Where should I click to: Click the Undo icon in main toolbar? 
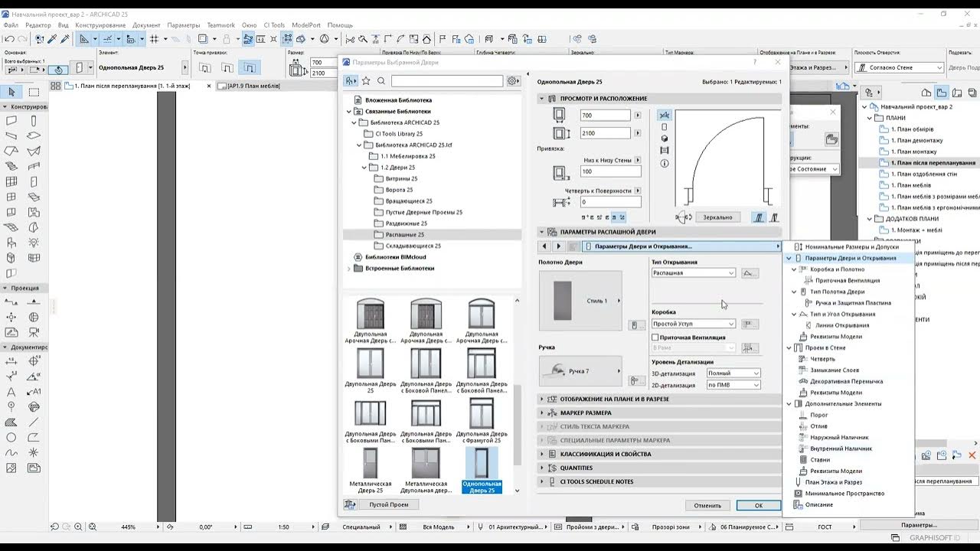[9, 39]
